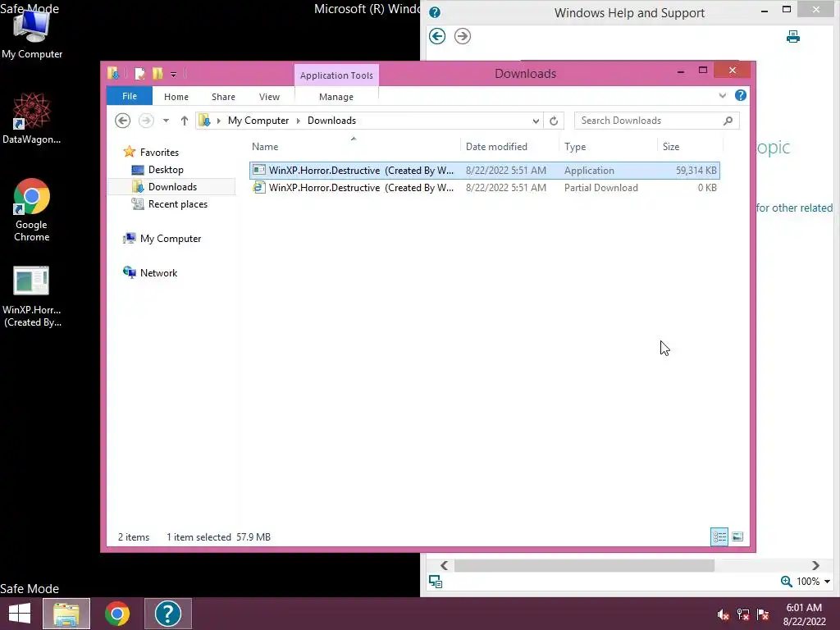Click New Folder icon in quick access toolbar

157,74
